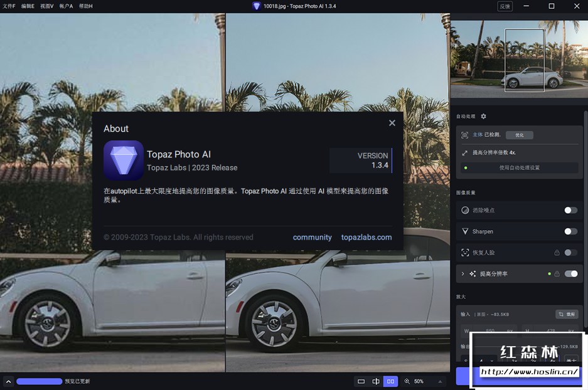Screen dimensions: 588x390
Task: Click the zoom menu up arrow
Action: [440, 381]
